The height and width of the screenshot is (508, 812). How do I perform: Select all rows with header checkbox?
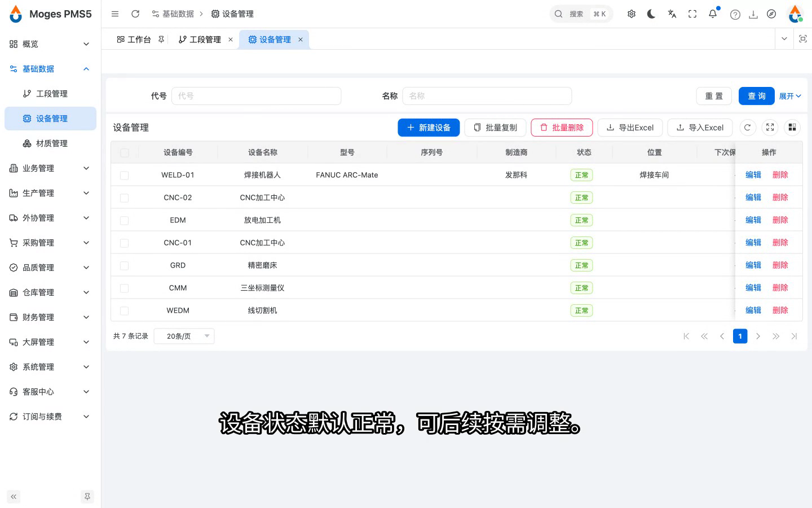(x=125, y=153)
